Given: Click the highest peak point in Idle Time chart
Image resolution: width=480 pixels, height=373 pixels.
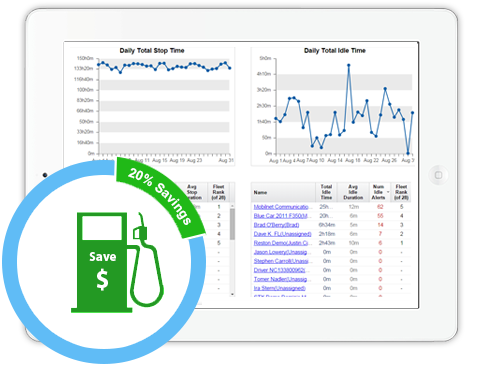Looking at the screenshot, I should 349,65.
